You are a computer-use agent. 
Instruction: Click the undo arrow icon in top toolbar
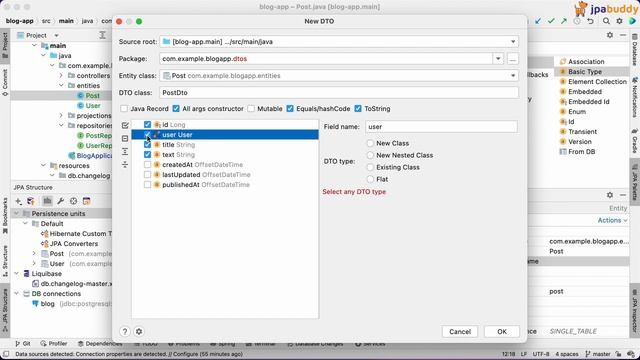coord(590,21)
